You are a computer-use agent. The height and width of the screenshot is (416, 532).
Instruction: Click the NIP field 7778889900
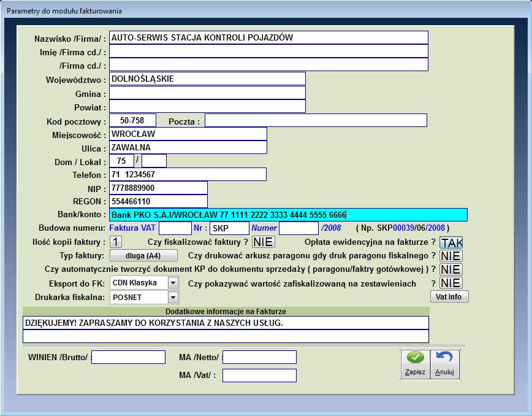coord(158,188)
